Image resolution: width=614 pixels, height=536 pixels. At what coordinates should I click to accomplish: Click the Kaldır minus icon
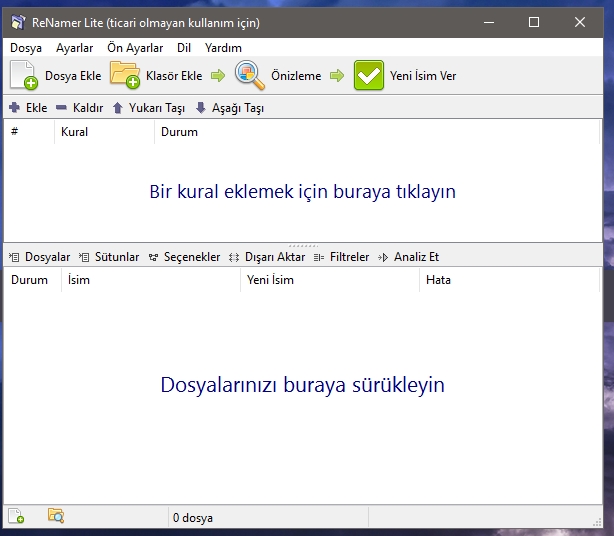(61, 107)
